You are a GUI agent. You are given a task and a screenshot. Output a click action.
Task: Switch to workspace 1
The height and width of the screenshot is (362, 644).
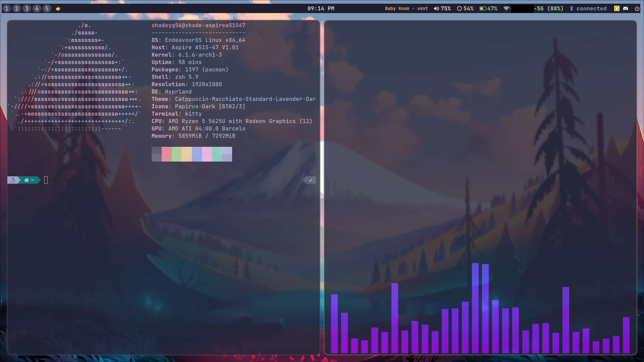point(7,8)
